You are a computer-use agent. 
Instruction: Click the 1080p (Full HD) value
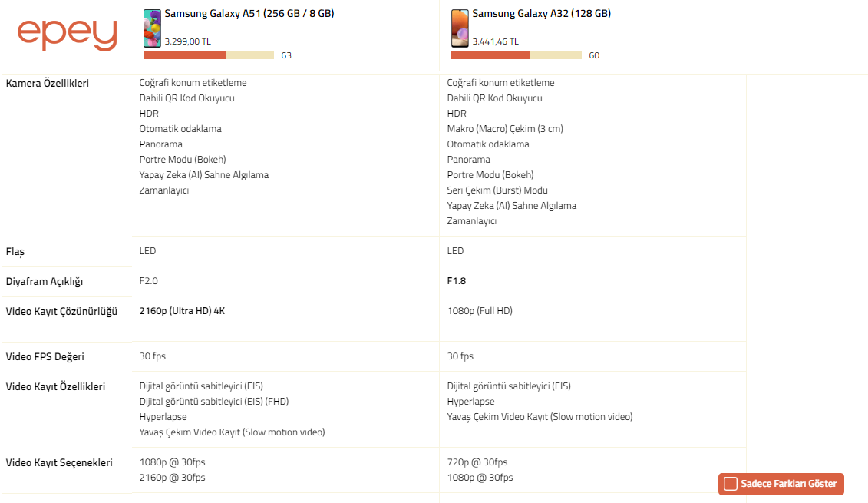pyautogui.click(x=480, y=311)
